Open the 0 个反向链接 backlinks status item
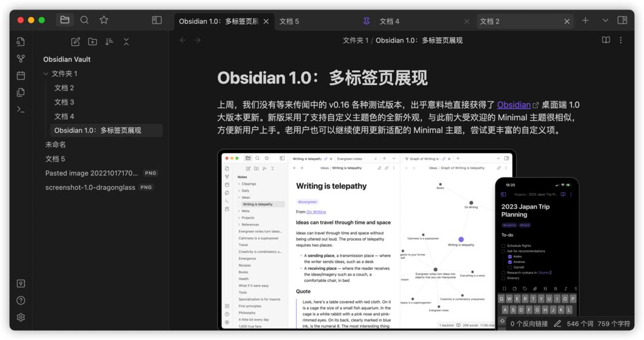 pos(529,324)
